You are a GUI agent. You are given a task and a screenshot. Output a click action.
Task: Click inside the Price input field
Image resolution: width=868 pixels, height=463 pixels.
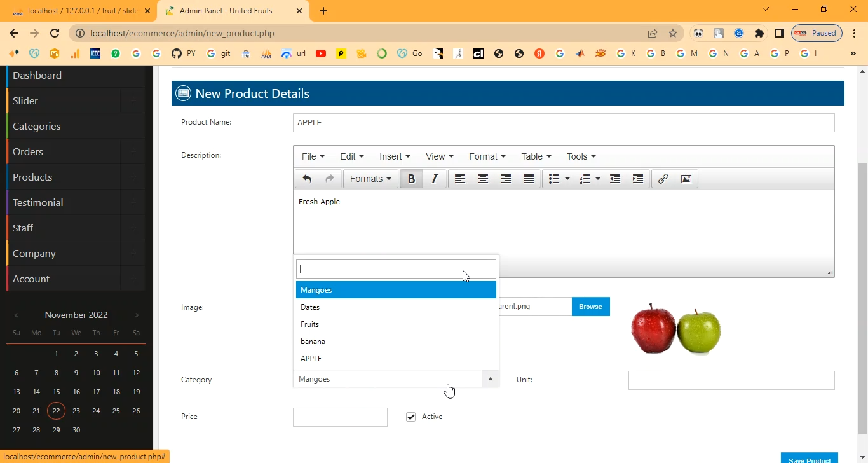[340, 417]
